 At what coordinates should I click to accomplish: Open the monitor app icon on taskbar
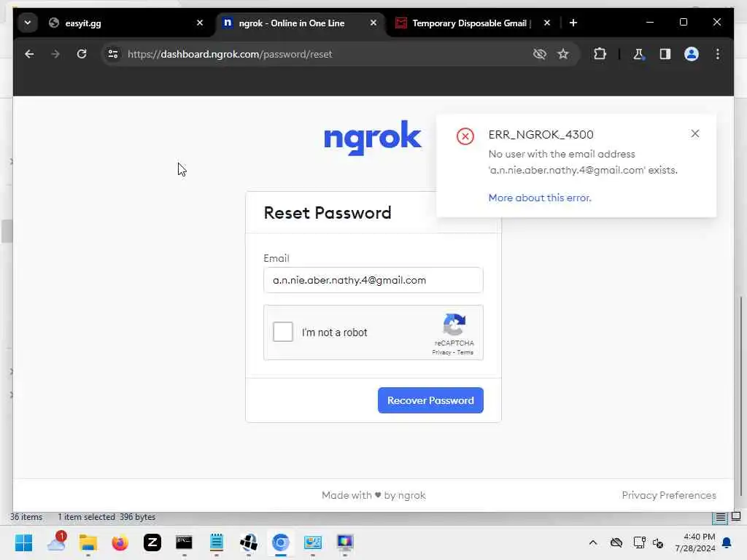click(x=345, y=542)
